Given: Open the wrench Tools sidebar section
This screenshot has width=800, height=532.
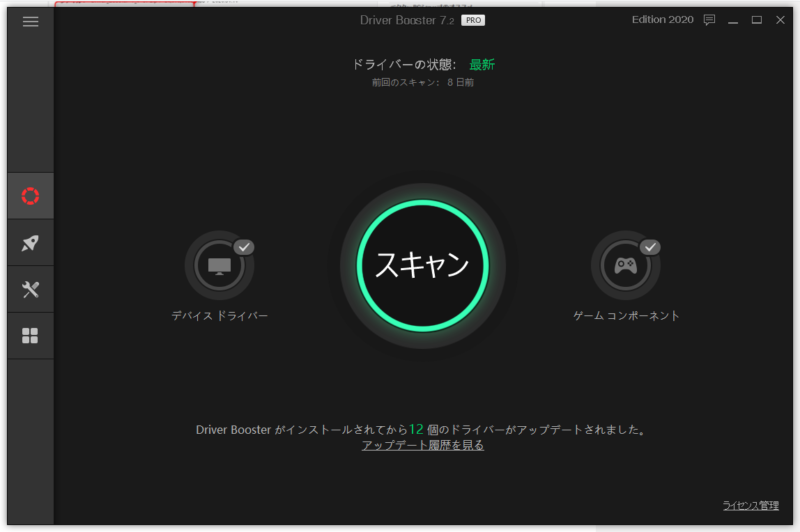Looking at the screenshot, I should tap(30, 290).
